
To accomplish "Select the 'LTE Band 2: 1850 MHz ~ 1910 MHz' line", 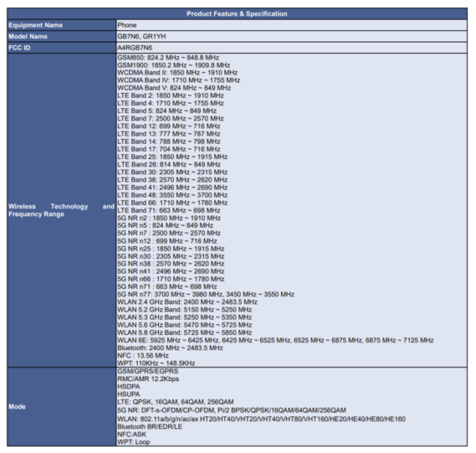I will [171, 95].
